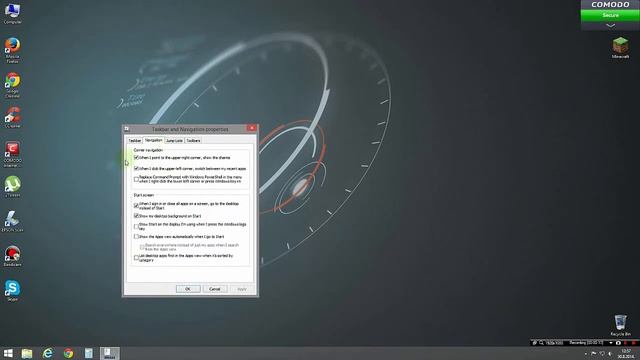This screenshot has width=640, height=360.
Task: Click the Cancel button in properties dialog
Action: 215,289
